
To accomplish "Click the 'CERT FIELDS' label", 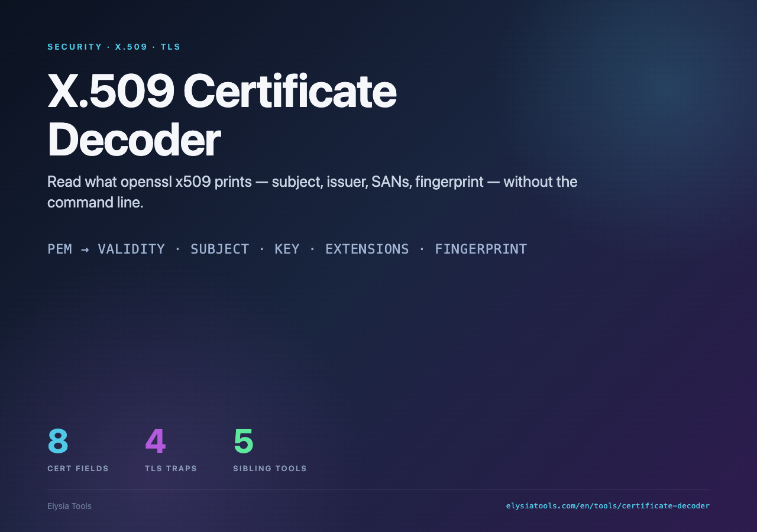I will [x=78, y=469].
